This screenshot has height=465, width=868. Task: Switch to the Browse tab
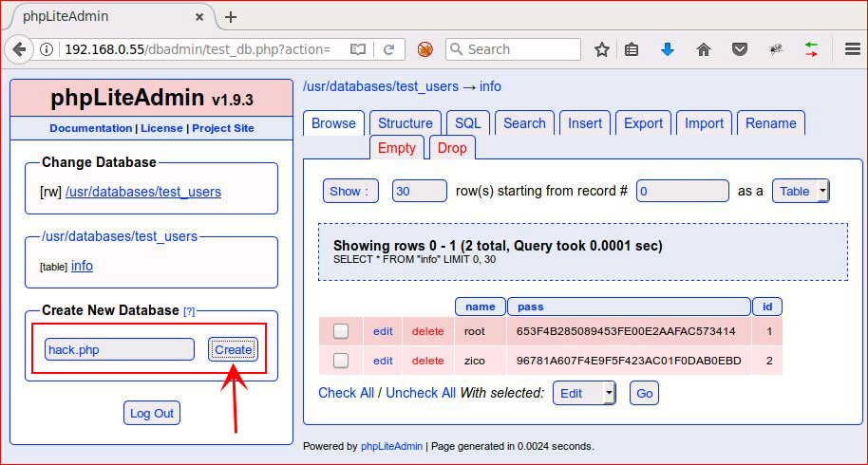pyautogui.click(x=333, y=123)
